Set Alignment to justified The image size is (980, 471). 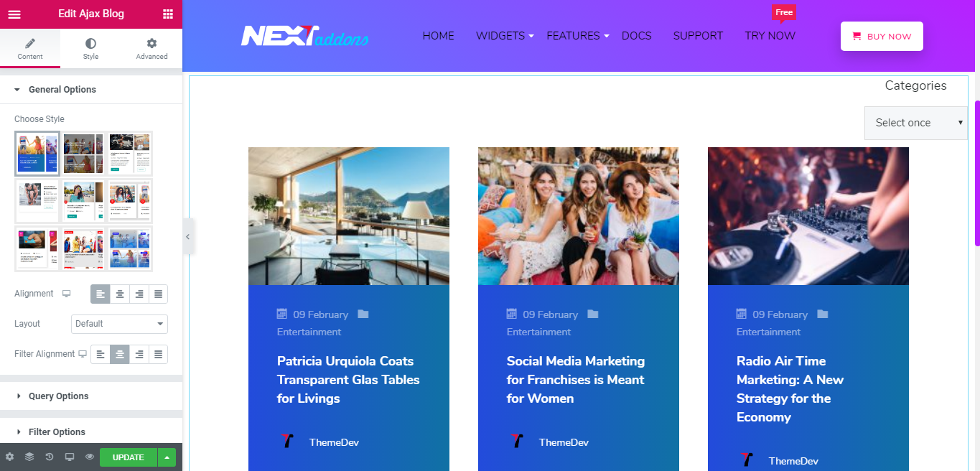coord(159,294)
